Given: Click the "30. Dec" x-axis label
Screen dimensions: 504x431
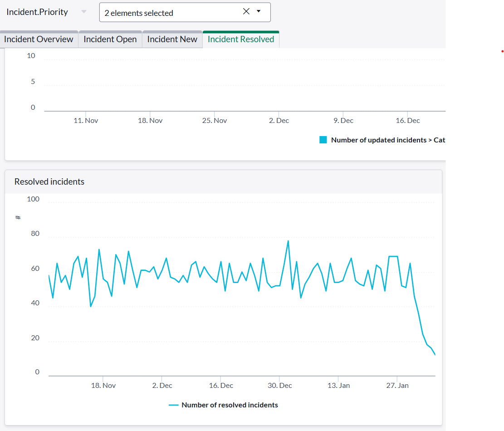Looking at the screenshot, I should [x=279, y=386].
